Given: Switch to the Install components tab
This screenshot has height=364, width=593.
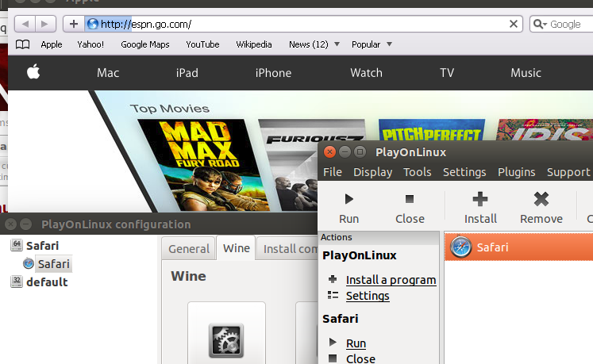Looking at the screenshot, I should tap(287, 249).
